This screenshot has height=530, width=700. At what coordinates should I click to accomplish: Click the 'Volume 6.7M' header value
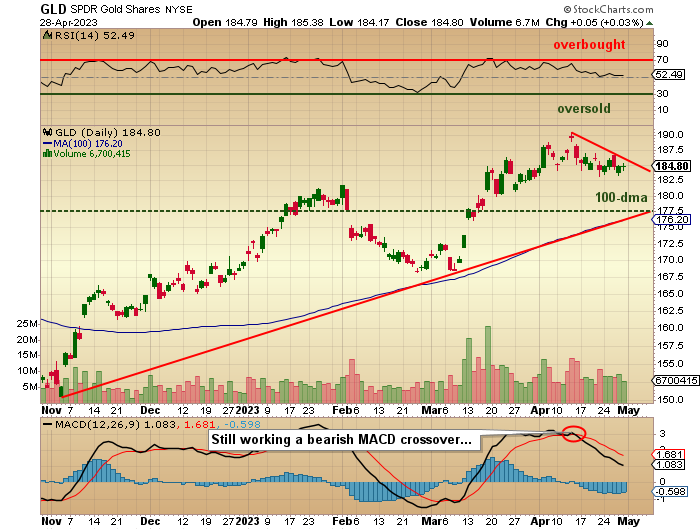504,22
